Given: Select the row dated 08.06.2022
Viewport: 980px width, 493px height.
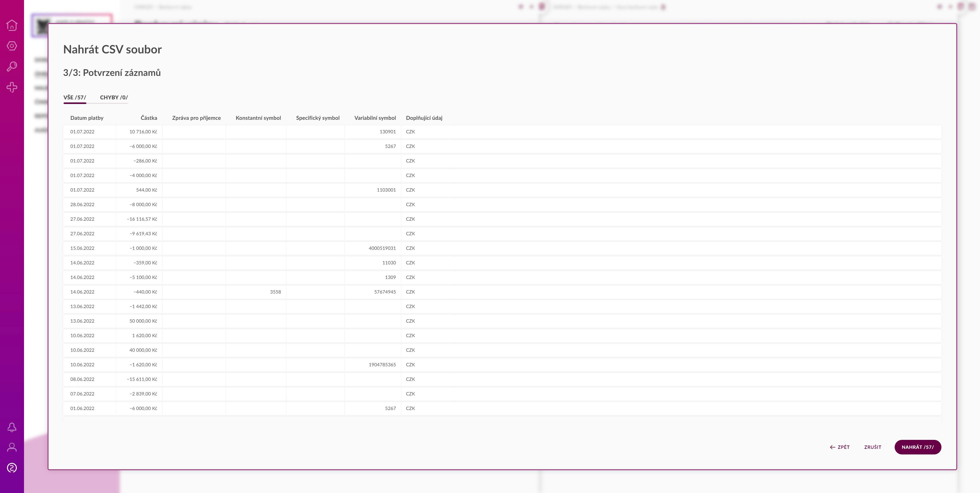Looking at the screenshot, I should 82,379.
